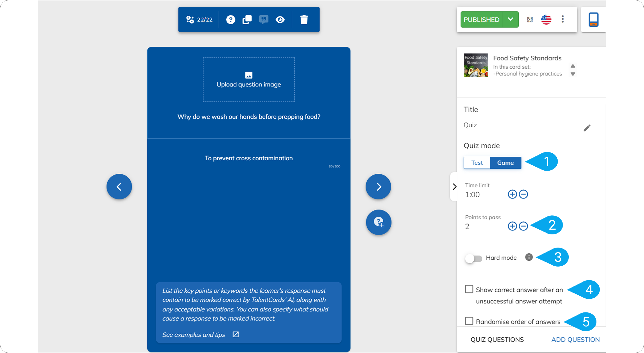This screenshot has width=644, height=353.
Task: Click the card counter icon showing 22/22
Action: [190, 20]
